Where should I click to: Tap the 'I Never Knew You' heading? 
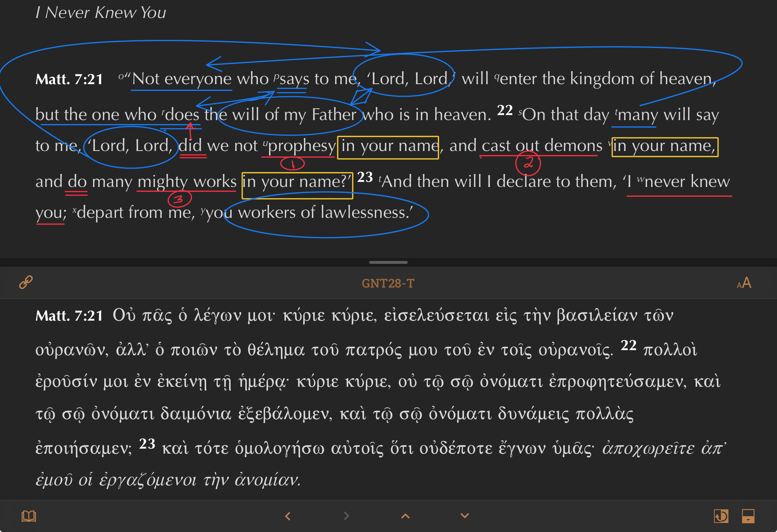pyautogui.click(x=101, y=13)
